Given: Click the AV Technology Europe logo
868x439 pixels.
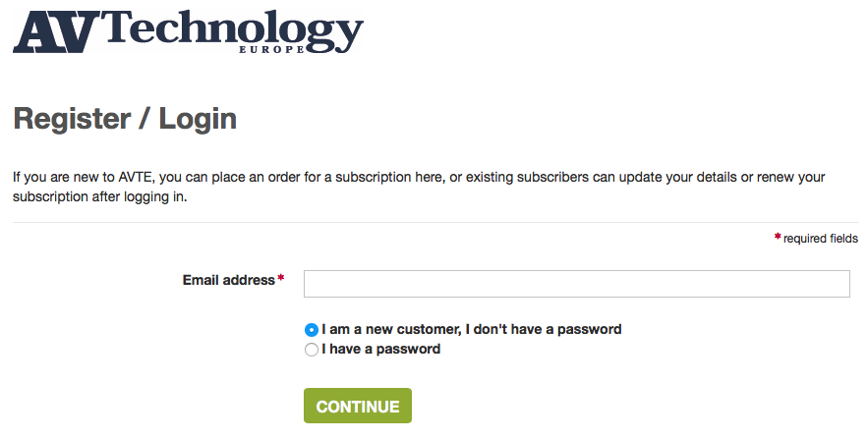Looking at the screenshot, I should 188,31.
